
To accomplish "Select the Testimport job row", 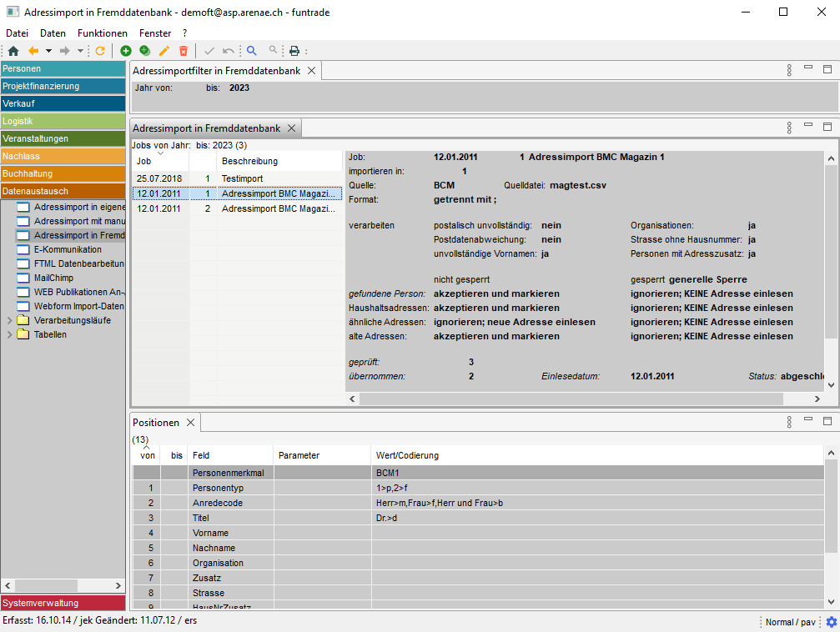I will pyautogui.click(x=242, y=178).
